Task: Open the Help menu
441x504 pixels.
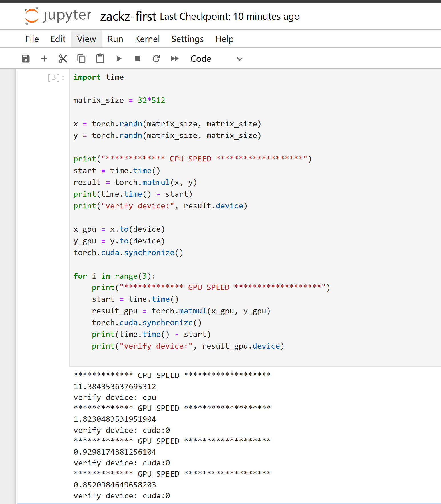Action: pyautogui.click(x=224, y=39)
